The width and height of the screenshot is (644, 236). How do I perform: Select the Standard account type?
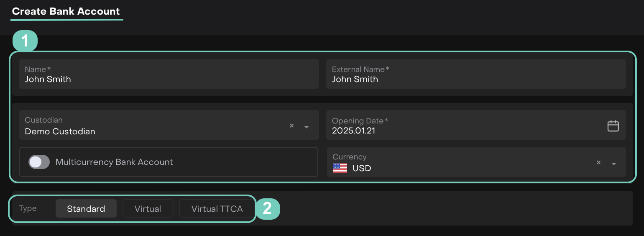coord(86,209)
